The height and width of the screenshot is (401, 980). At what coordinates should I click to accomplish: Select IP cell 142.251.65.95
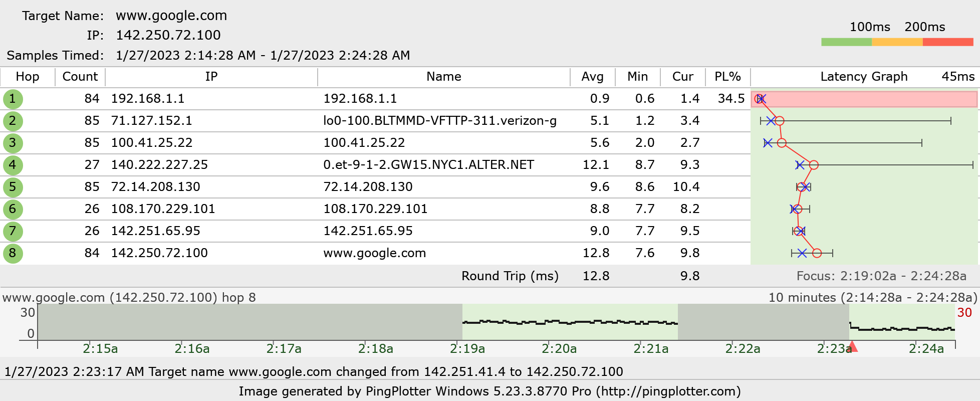[155, 231]
